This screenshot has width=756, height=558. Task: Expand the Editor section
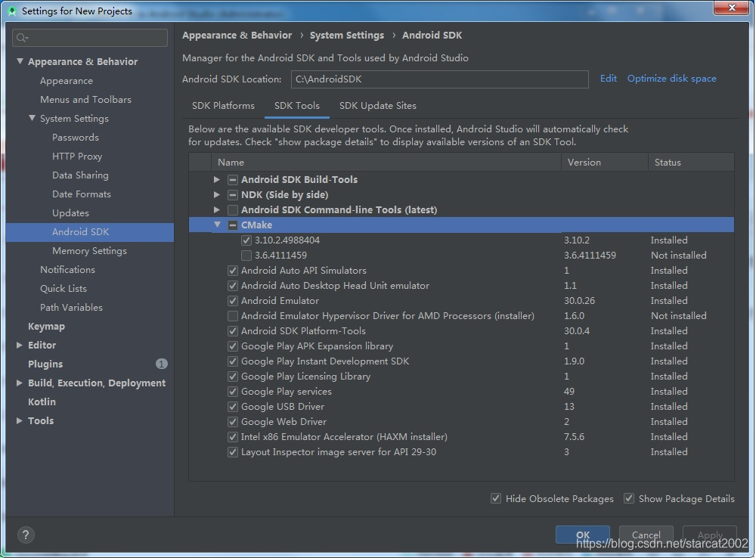(x=20, y=345)
